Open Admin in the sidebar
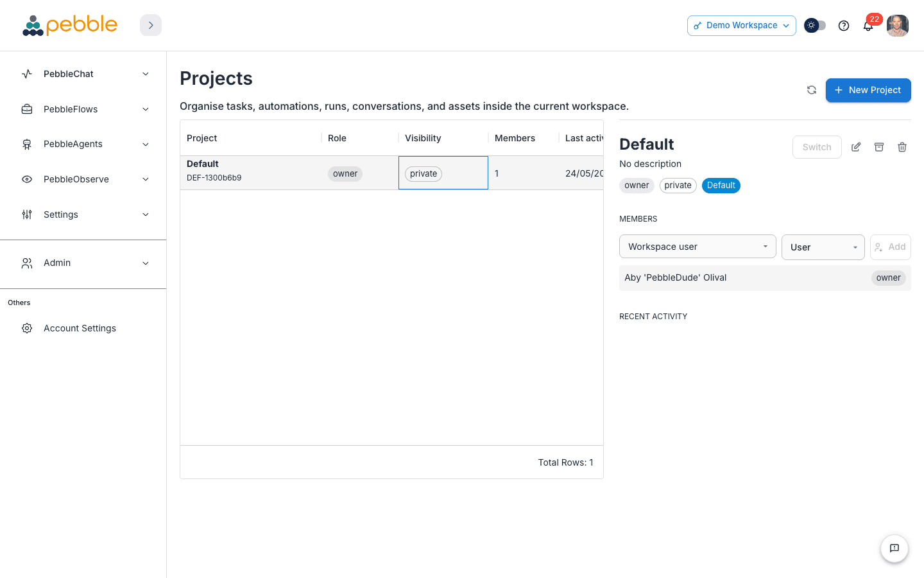The height and width of the screenshot is (578, 924). click(x=83, y=263)
